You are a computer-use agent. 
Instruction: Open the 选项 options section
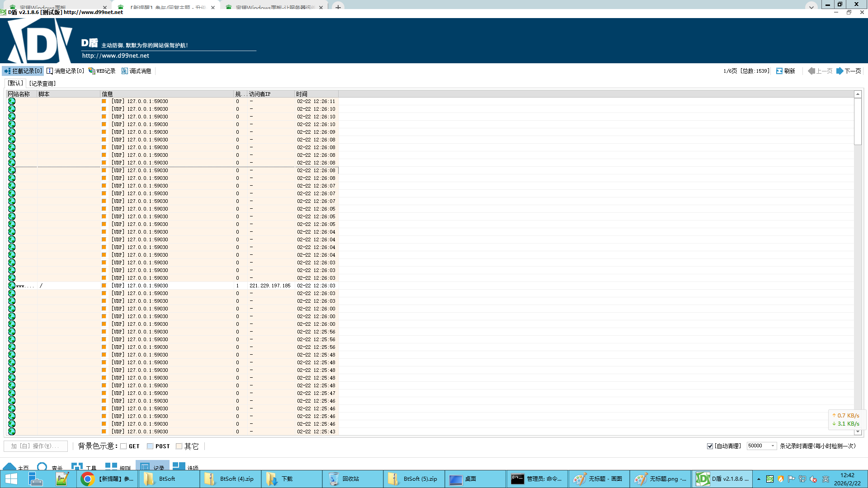coord(179,465)
